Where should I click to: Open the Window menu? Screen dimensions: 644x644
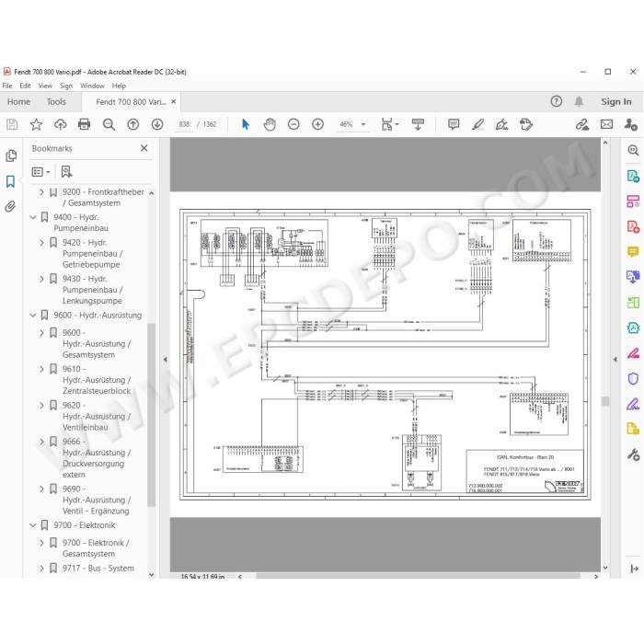pos(92,86)
